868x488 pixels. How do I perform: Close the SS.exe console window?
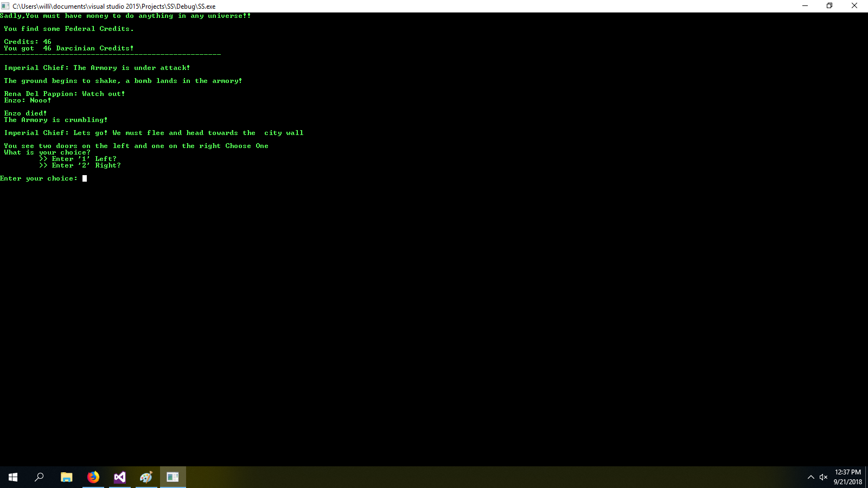coord(854,6)
